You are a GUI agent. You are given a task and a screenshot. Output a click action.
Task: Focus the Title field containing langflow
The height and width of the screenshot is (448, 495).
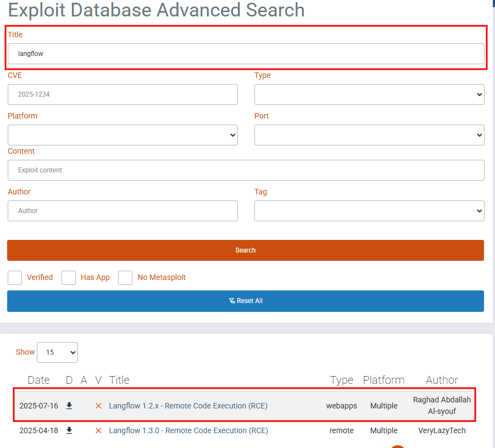(x=246, y=54)
